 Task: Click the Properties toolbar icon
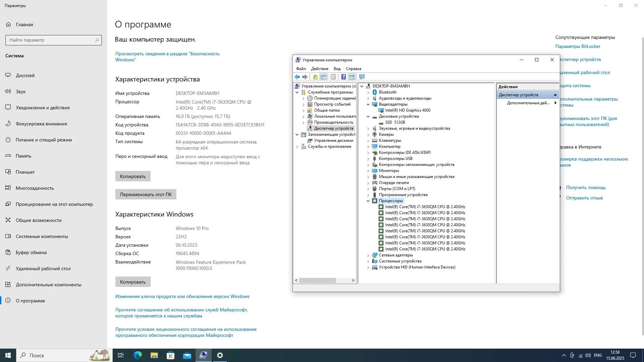pyautogui.click(x=333, y=77)
